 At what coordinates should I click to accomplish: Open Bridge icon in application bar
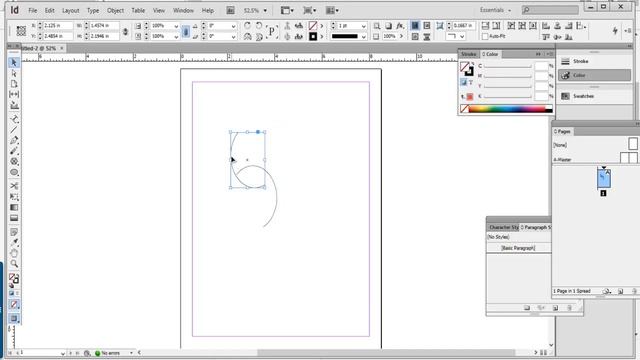point(230,10)
